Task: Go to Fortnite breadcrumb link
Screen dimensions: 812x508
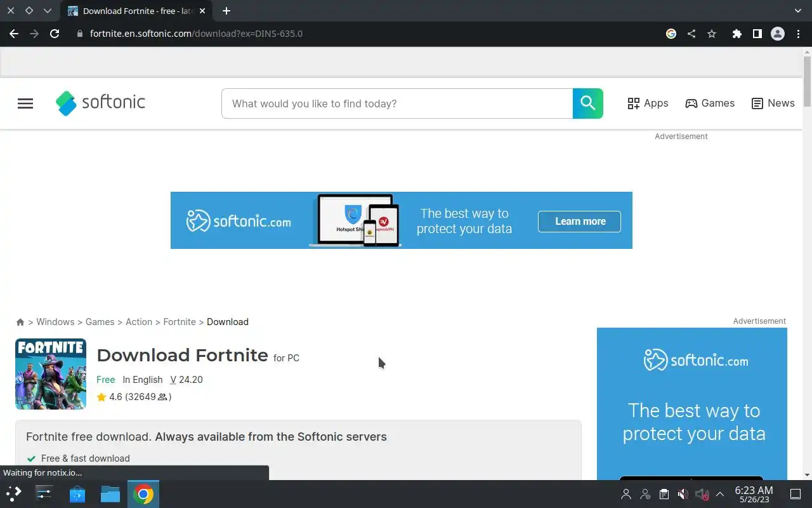Action: pos(180,322)
